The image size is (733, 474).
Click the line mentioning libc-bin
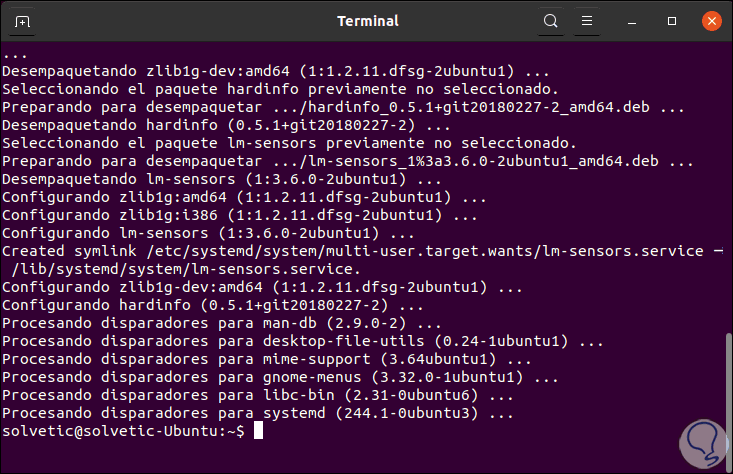coord(251,395)
